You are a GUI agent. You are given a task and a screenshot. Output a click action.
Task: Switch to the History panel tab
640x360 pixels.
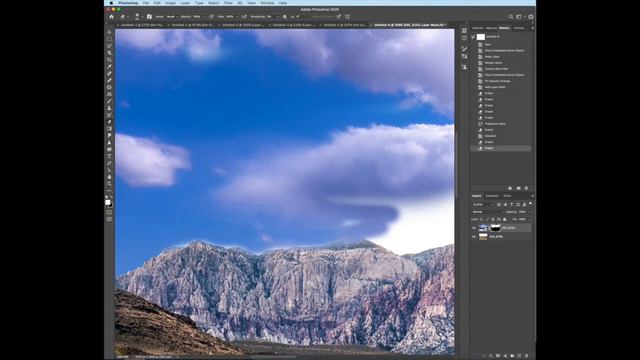coord(504,28)
